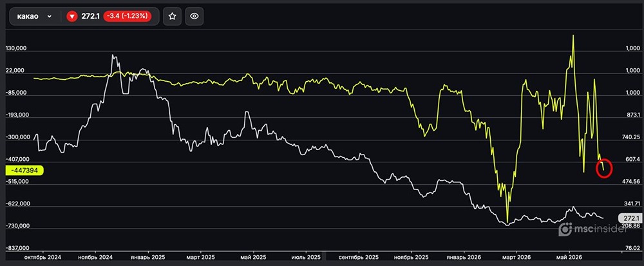Screen dimensions: 644x266
Task: Click the 130,000 left axis value
Action: click(x=16, y=48)
